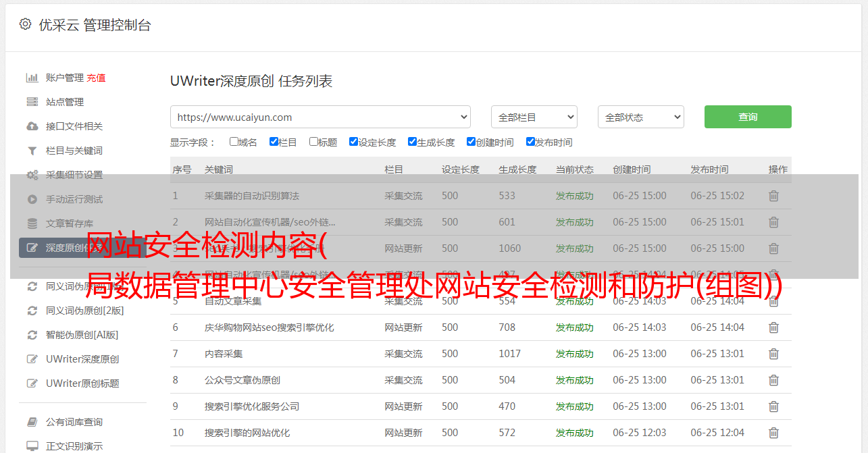Open 公有词库查询 in the sidebar
This screenshot has width=868, height=453.
coord(74,422)
